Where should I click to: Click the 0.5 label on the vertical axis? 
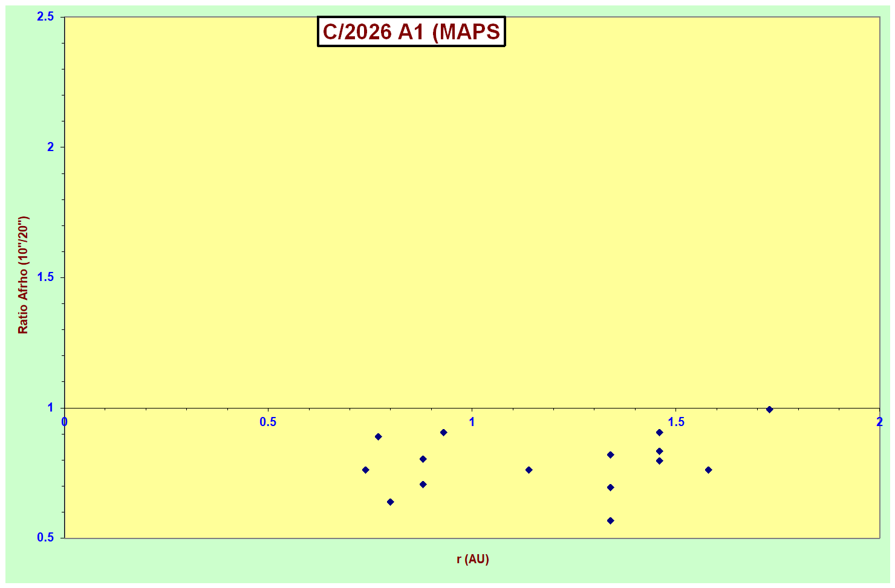coord(45,538)
